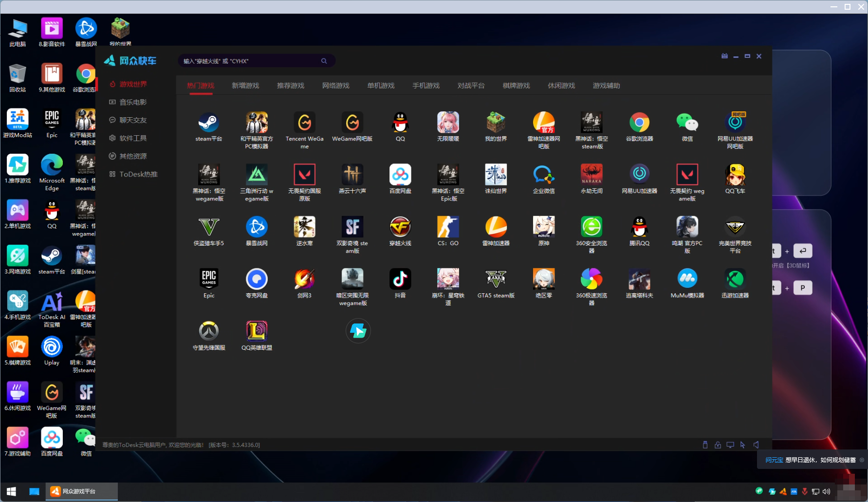The image size is (868, 502).
Task: Open 企业微信 icon
Action: [x=544, y=175]
